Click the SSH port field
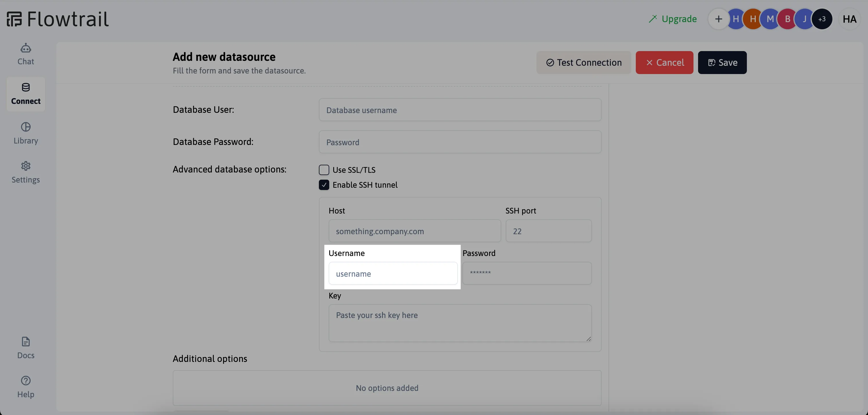This screenshot has height=415, width=868. click(549, 231)
